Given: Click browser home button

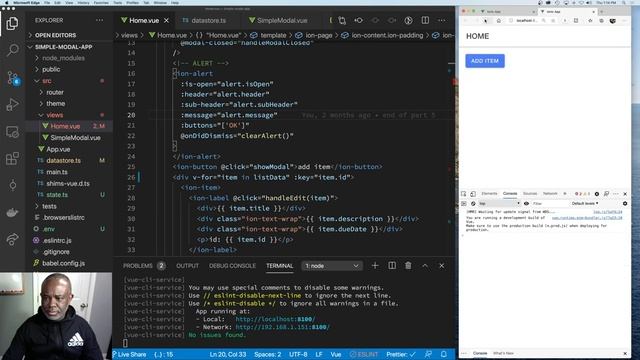Looking at the screenshot, I should pos(498,20).
